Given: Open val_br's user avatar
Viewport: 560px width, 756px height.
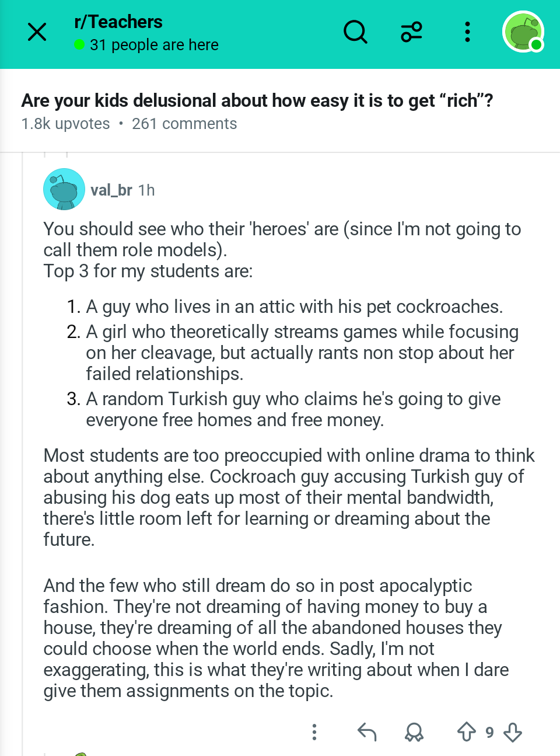Looking at the screenshot, I should click(x=64, y=189).
